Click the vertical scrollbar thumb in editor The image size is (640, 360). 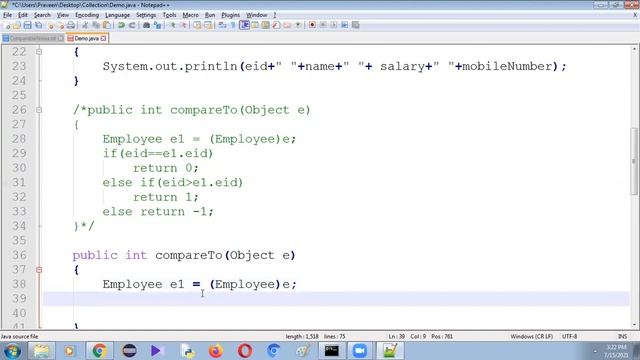634,161
